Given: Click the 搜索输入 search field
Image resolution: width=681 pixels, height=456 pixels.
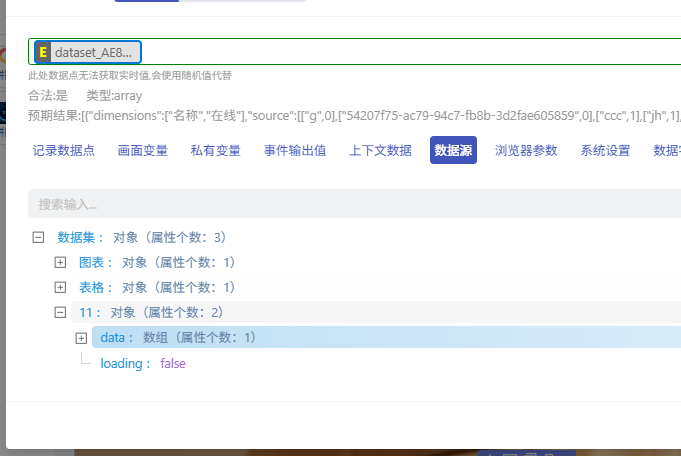Looking at the screenshot, I should point(354,204).
